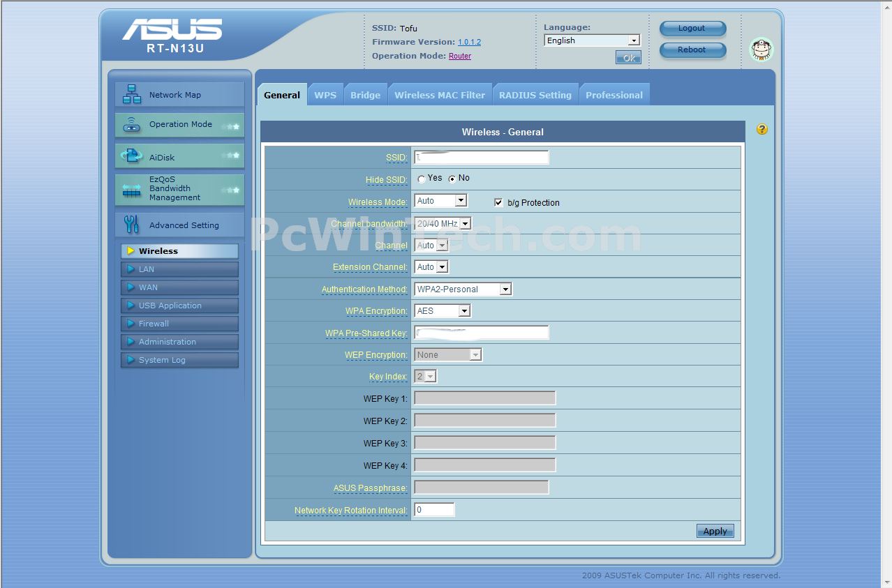This screenshot has width=892, height=588.
Task: Select WAN in the sidebar
Action: pos(179,287)
